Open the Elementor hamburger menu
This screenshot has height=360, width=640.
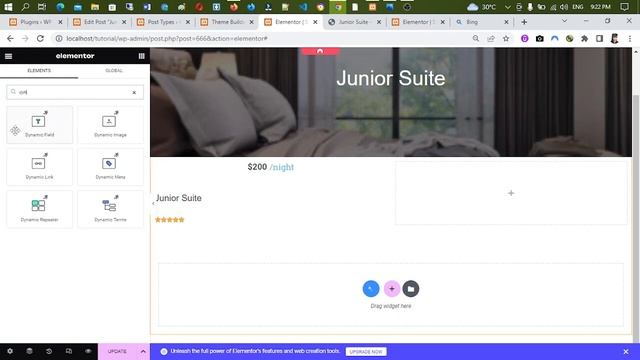[x=9, y=56]
